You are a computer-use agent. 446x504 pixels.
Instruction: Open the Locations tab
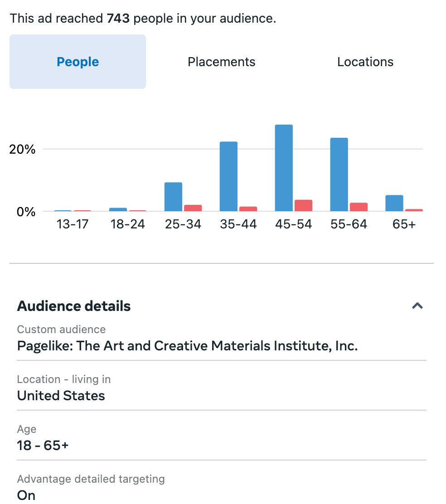[365, 62]
